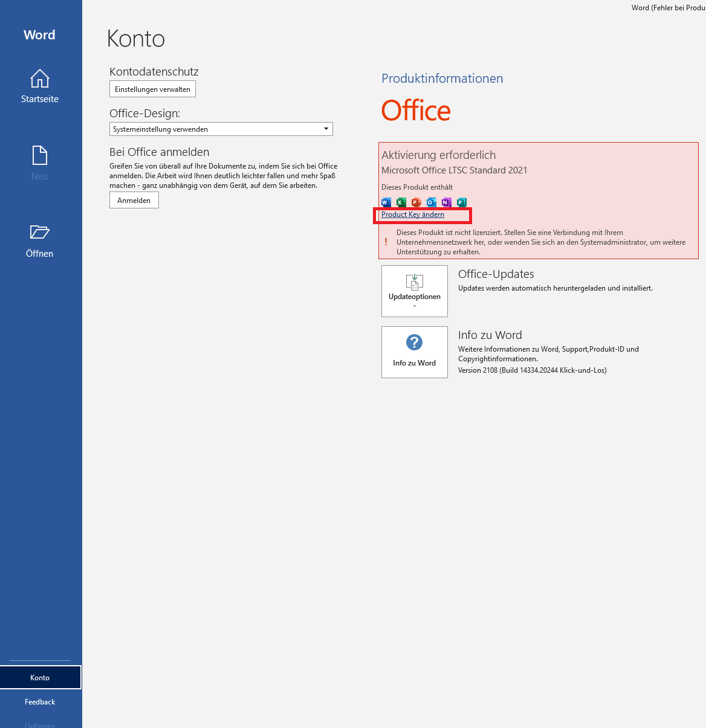Viewport: 706px width, 728px height.
Task: Click the Startseite home icon
Action: point(40,79)
